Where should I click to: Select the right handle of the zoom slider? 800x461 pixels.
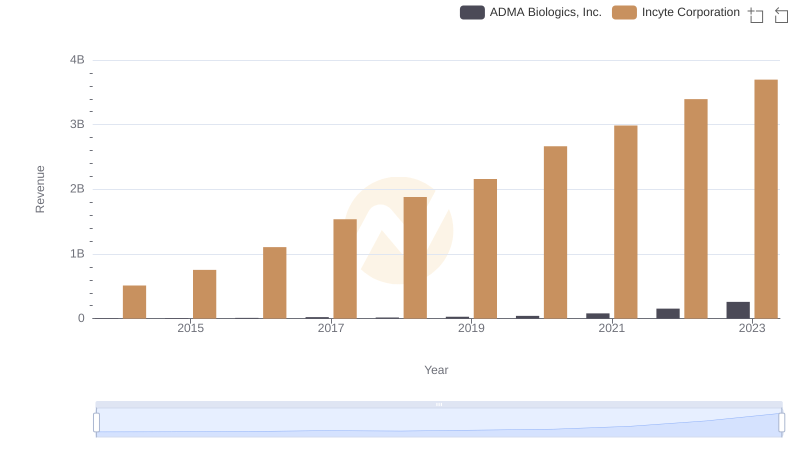(x=781, y=423)
